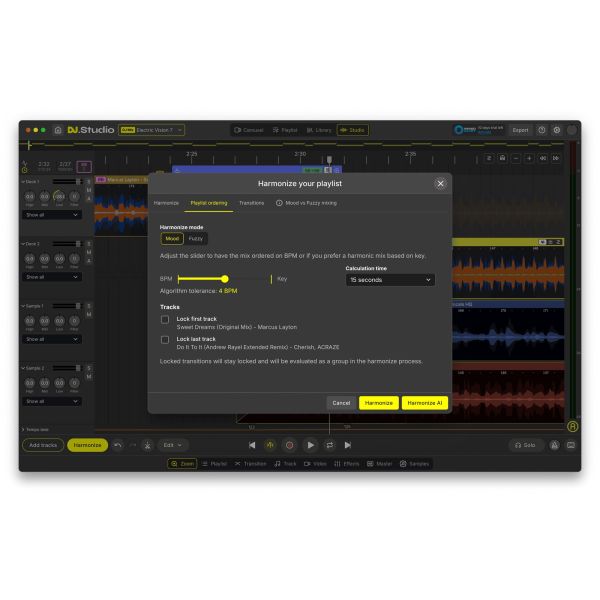Switch to the Harmonize tab in dialog
Image resolution: width=600 pixels, height=600 pixels.
tap(166, 203)
